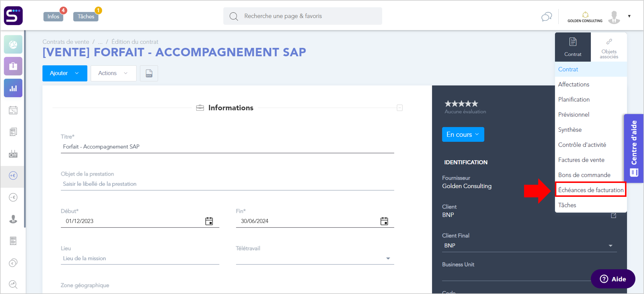The image size is (644, 294).
Task: Follow the Contrats de vente breadcrumb link
Action: [66, 42]
